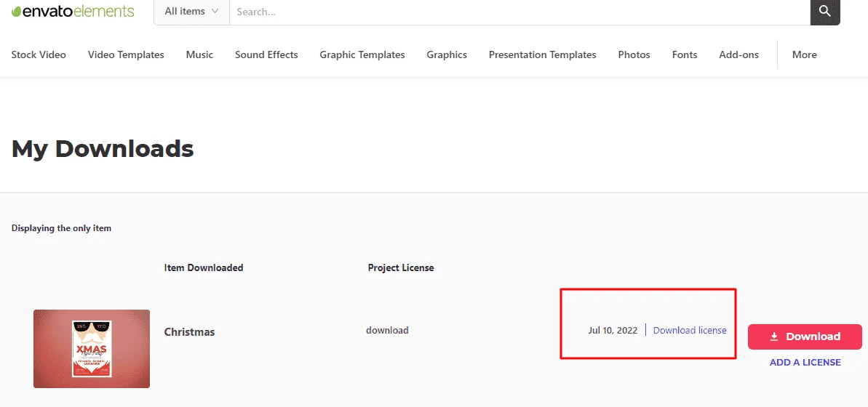The width and height of the screenshot is (868, 407).
Task: Focus the Search input field
Action: [519, 12]
